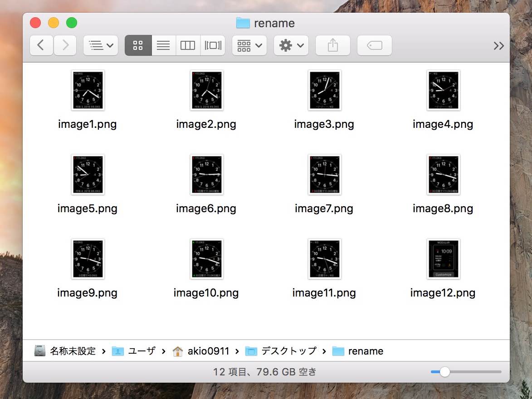
Task: Select the image1.png thumbnail
Action: [88, 90]
